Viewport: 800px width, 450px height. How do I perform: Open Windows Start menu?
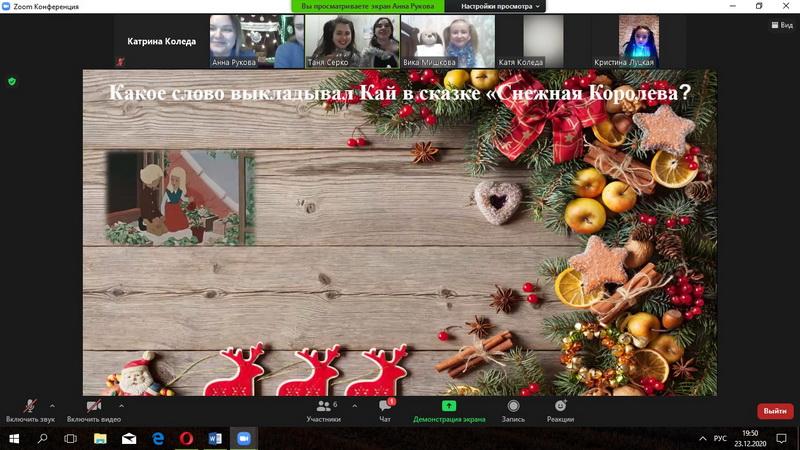(x=14, y=438)
